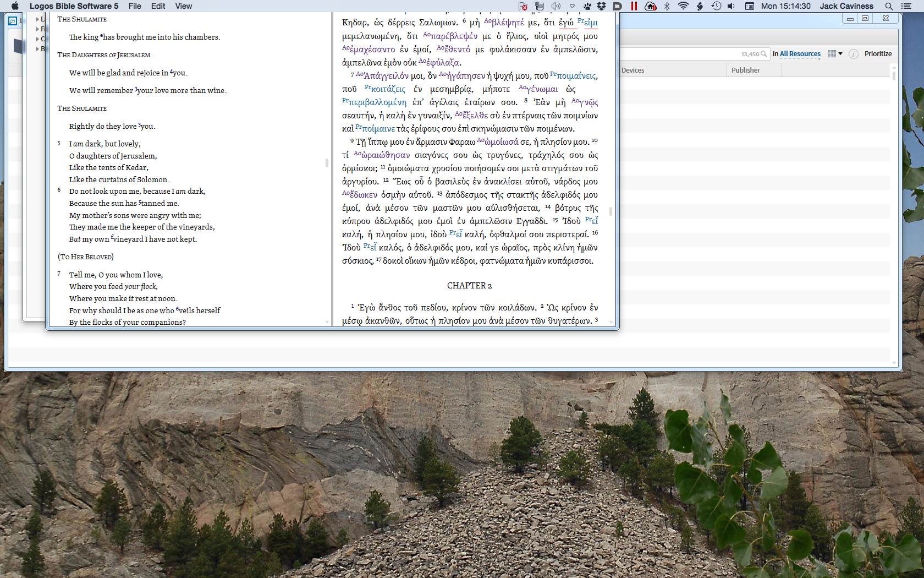The height and width of the screenshot is (578, 924).
Task: Click the magnifier in the library search box
Action: (x=764, y=54)
